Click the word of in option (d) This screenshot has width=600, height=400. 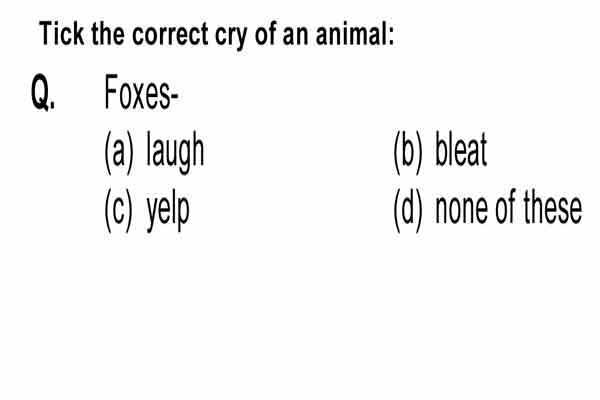point(505,207)
